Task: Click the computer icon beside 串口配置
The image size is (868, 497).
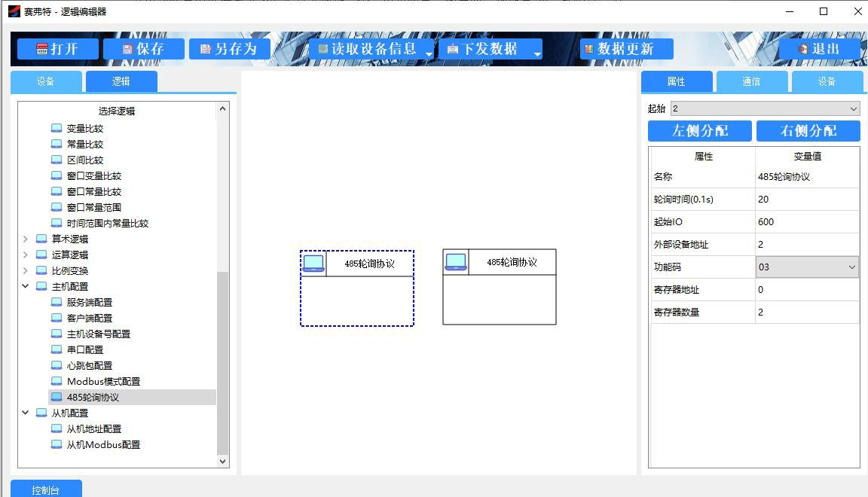Action: (57, 349)
